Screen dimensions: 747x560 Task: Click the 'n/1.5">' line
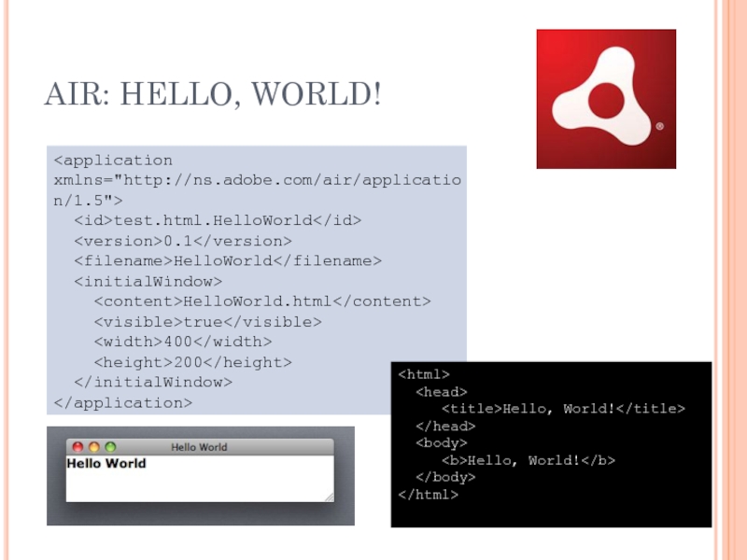(x=88, y=201)
